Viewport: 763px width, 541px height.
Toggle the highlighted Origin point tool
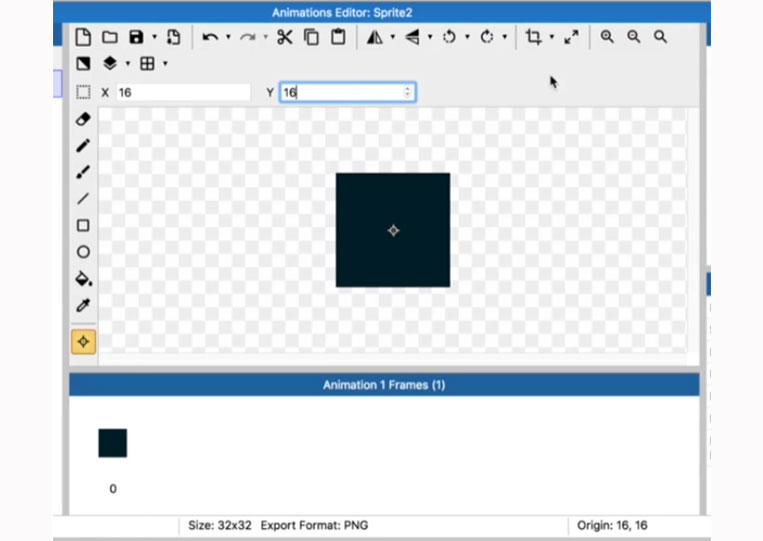coord(83,342)
